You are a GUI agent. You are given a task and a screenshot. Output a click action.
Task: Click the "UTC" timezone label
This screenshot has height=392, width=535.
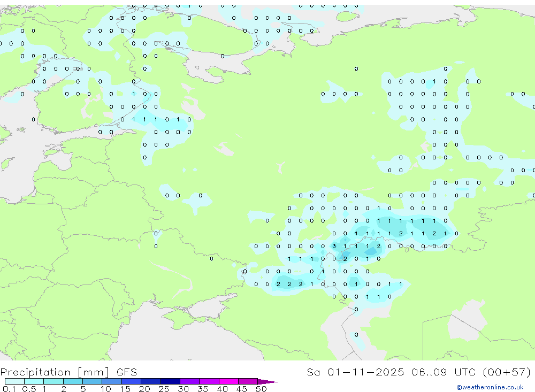click(x=465, y=372)
